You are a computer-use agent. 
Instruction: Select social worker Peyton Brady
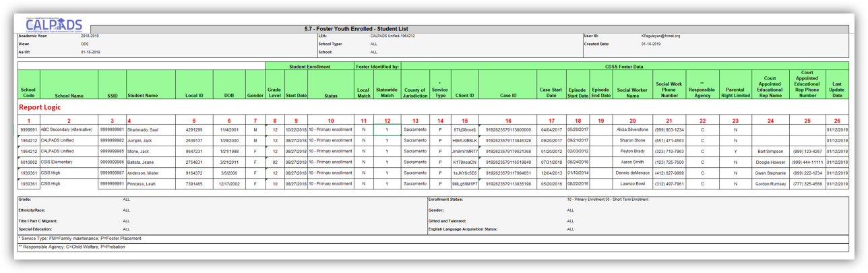(x=632, y=151)
